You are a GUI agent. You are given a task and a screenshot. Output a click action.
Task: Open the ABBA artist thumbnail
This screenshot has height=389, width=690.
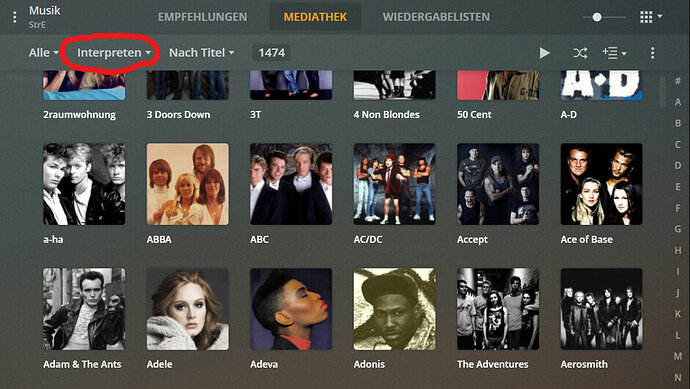pos(187,184)
